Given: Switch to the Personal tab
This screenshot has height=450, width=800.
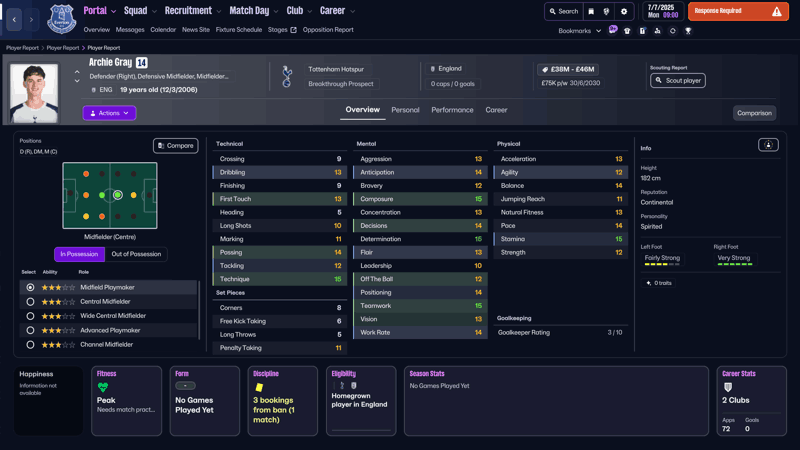Looking at the screenshot, I should (x=405, y=110).
